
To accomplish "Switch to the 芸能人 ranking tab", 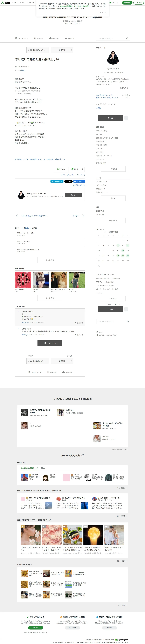I will click(x=43, y=468).
